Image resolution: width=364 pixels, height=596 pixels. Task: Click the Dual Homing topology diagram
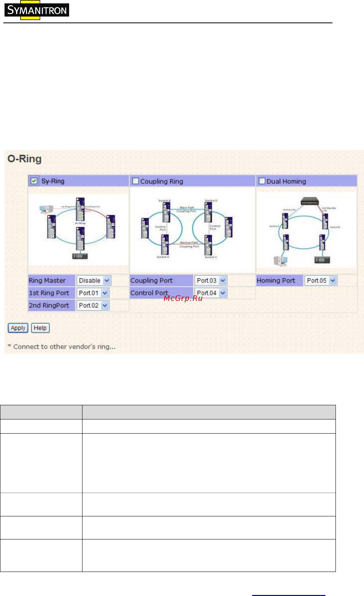307,230
